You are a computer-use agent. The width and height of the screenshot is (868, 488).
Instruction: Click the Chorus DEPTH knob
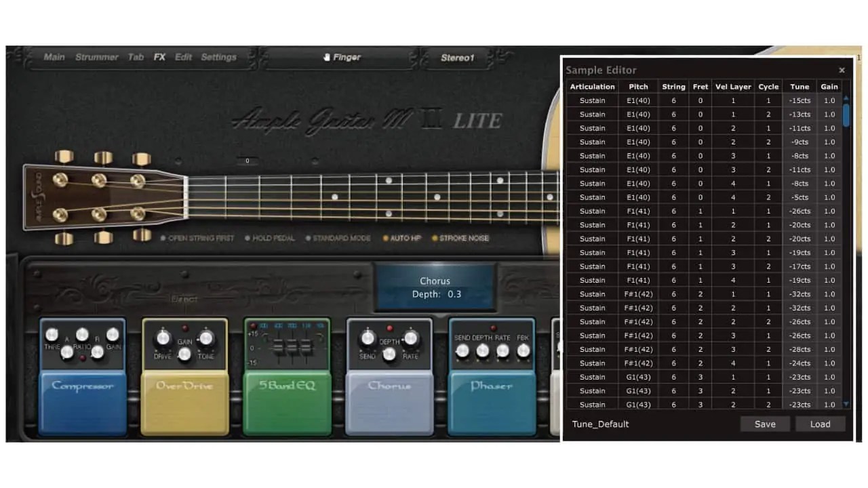click(x=389, y=354)
